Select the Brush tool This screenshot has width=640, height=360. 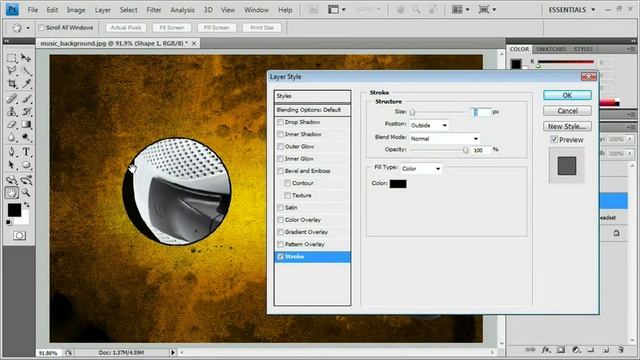click(26, 98)
